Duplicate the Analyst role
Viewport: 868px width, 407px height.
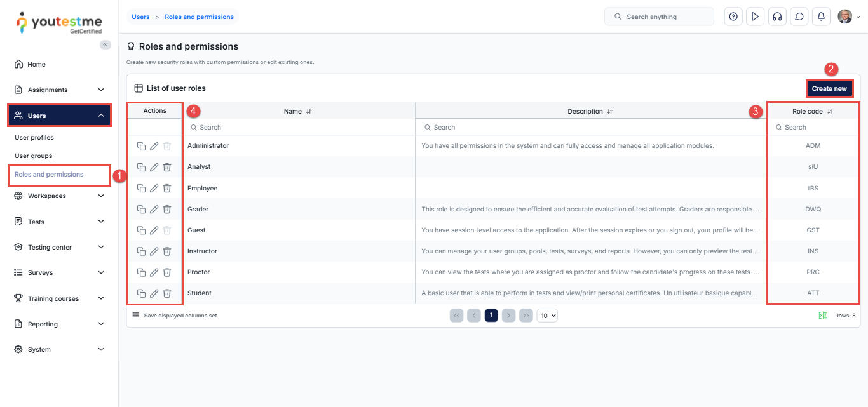coord(141,167)
